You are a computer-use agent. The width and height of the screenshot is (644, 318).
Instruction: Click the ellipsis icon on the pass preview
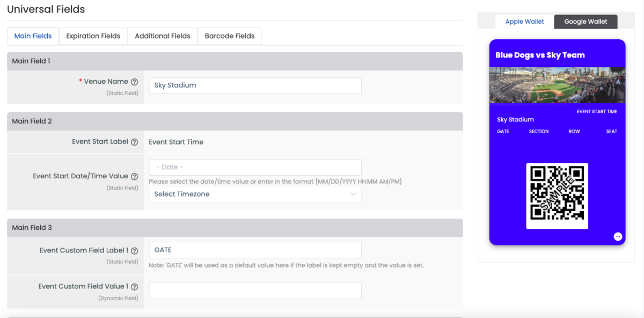point(618,236)
